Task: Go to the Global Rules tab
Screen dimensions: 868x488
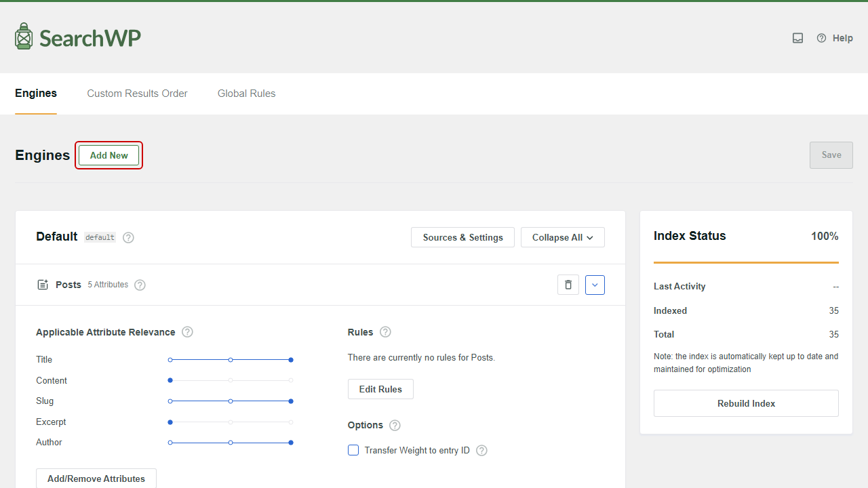Action: [246, 94]
